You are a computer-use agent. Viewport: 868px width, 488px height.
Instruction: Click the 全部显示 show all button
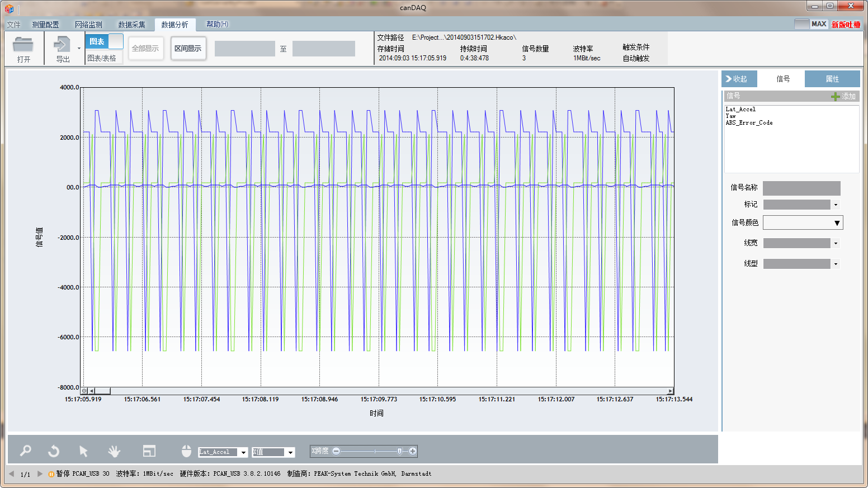coord(145,49)
